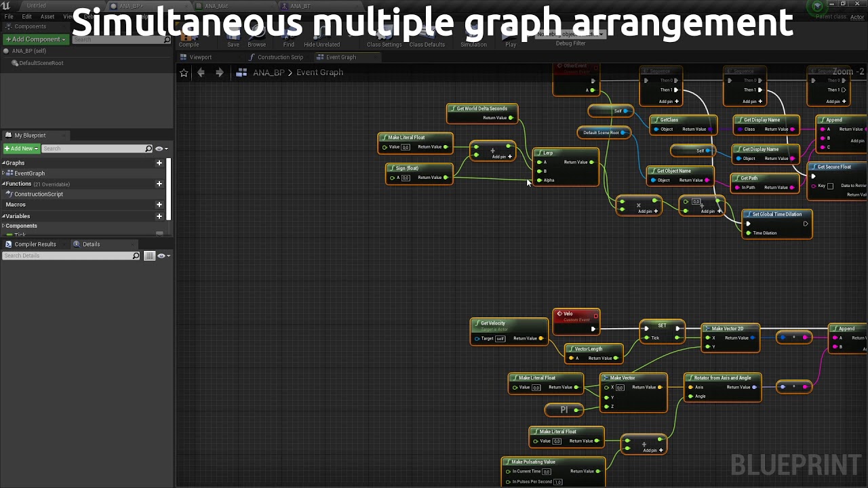Select the VectorLength node
868x488 pixels.
[594, 353]
